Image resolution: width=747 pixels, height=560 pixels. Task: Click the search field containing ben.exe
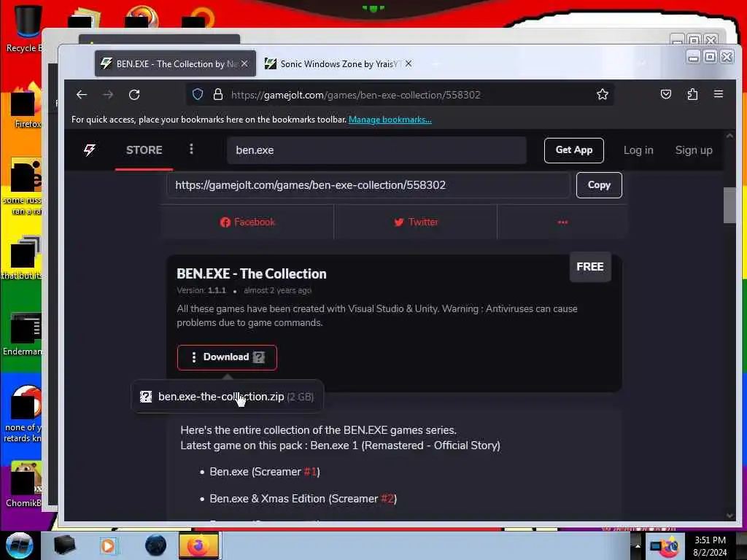click(x=376, y=150)
